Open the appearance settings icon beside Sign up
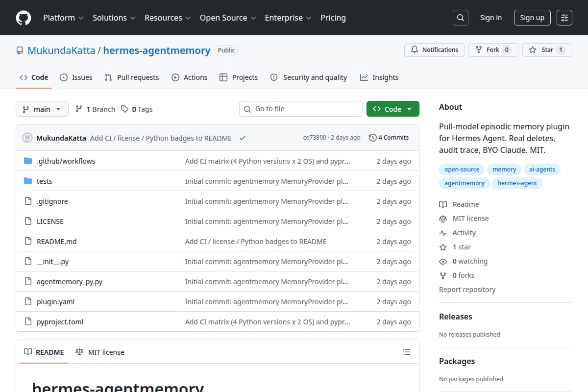This screenshot has height=392, width=588. (x=564, y=18)
